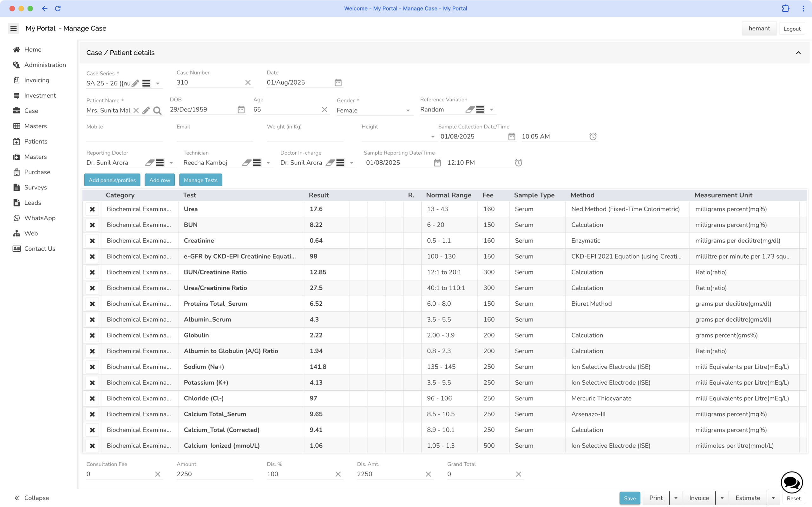Expand the Gender dropdown
The image size is (812, 507).
(x=408, y=110)
